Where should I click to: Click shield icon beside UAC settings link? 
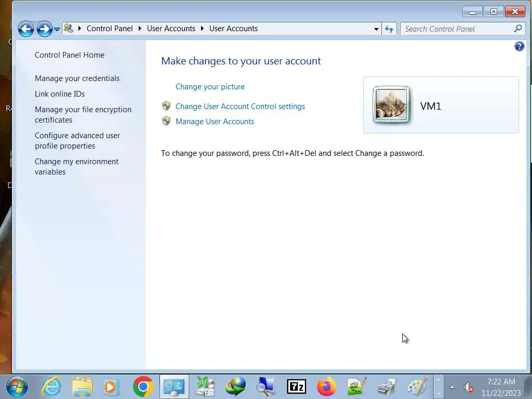pyautogui.click(x=166, y=106)
